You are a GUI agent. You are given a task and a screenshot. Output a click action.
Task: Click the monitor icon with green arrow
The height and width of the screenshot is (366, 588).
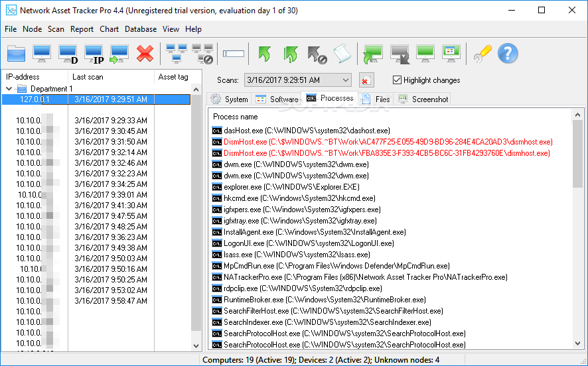pos(119,54)
